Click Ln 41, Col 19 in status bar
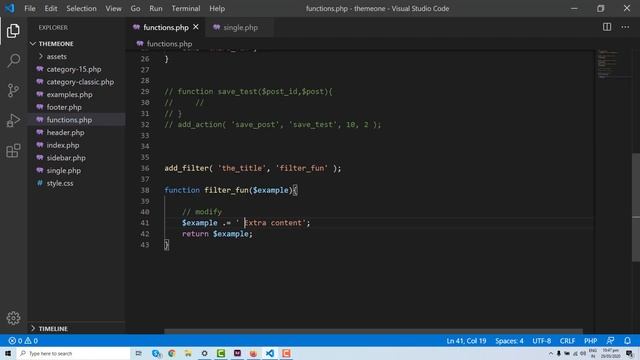This screenshot has height=360, width=640. click(466, 340)
